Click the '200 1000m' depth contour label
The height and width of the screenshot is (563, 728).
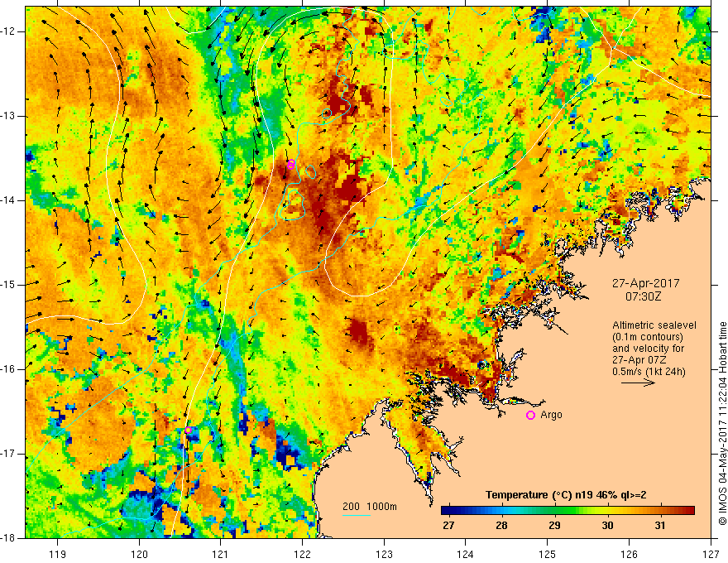(x=370, y=507)
